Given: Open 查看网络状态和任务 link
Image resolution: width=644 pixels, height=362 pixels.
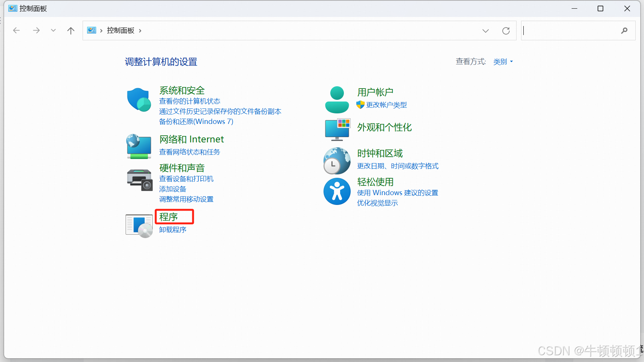Looking at the screenshot, I should click(190, 152).
